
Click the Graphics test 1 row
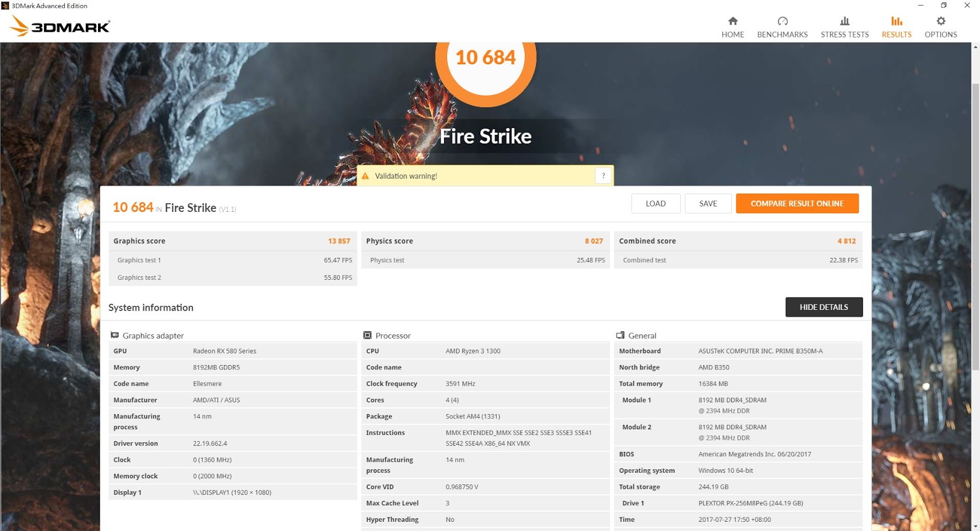pyautogui.click(x=233, y=260)
